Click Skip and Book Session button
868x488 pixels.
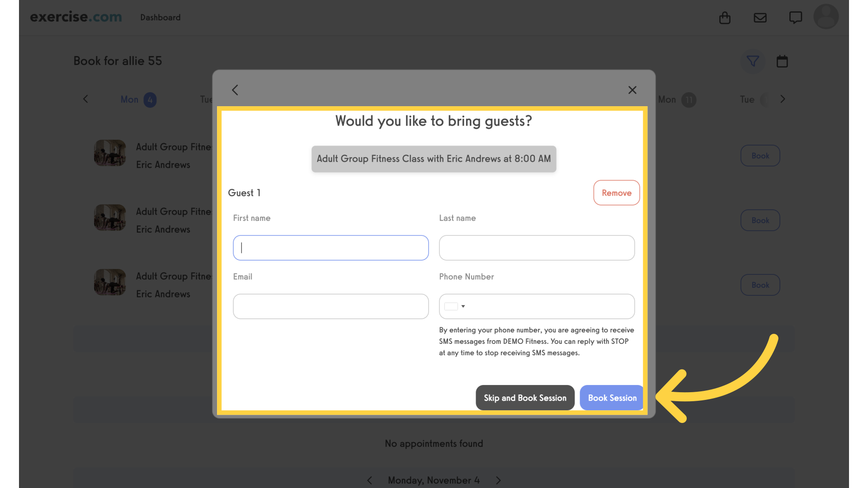pos(525,397)
